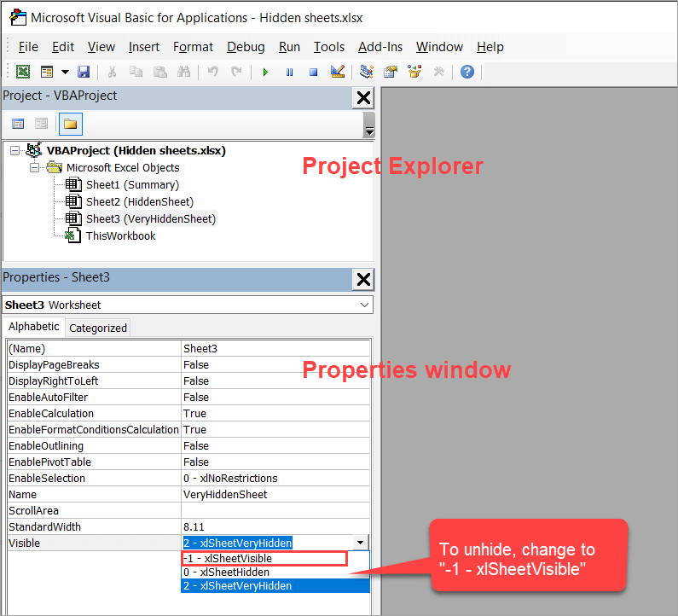678x616 pixels.
Task: Choose -1 - xlSheetVisible option
Action: click(264, 559)
